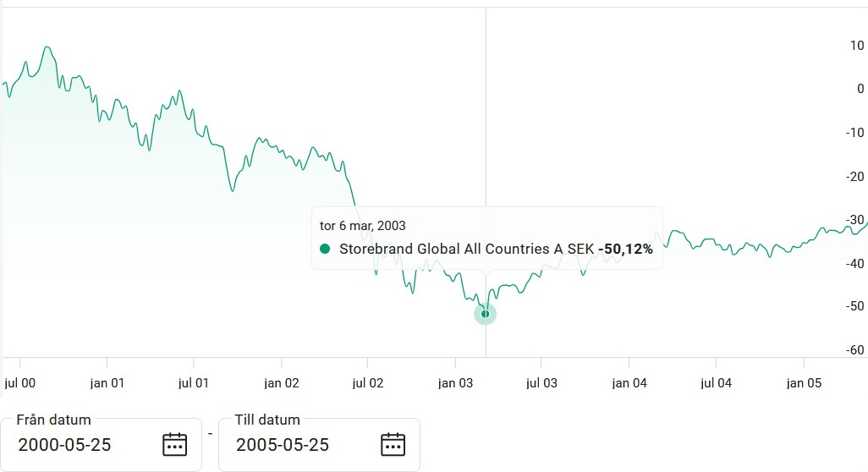Click the 'jul 03' x-axis label
This screenshot has height=472, width=868.
542,383
